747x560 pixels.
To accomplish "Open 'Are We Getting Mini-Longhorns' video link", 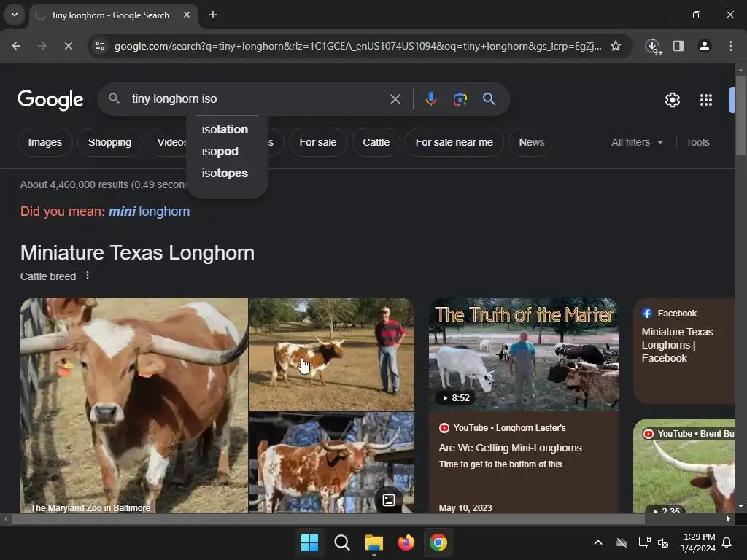I will point(510,448).
